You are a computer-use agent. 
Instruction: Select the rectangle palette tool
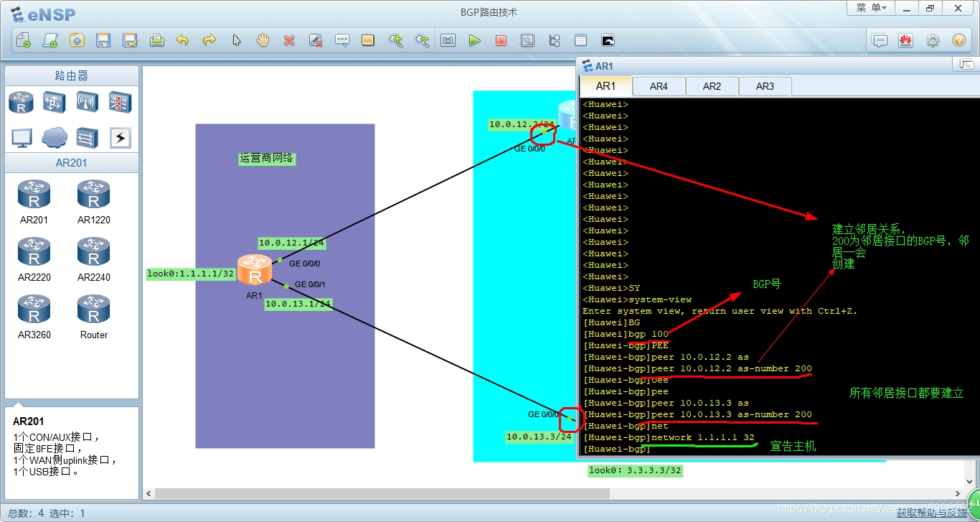368,40
